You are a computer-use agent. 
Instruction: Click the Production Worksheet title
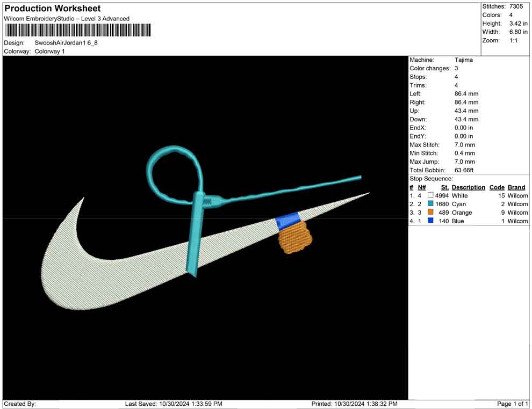[x=52, y=9]
